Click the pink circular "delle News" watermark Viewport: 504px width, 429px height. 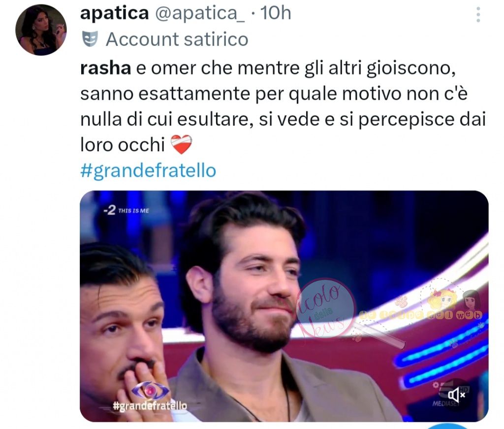325,308
